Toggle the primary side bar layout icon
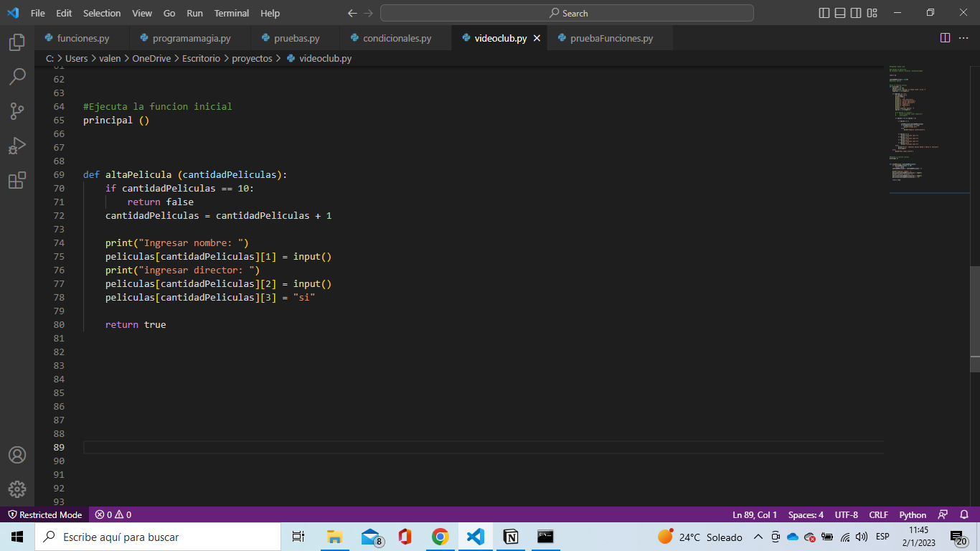 coord(824,13)
